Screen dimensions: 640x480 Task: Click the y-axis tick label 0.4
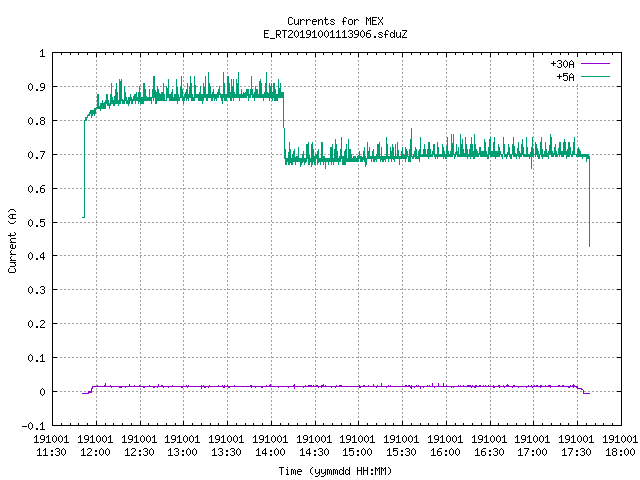coord(36,256)
